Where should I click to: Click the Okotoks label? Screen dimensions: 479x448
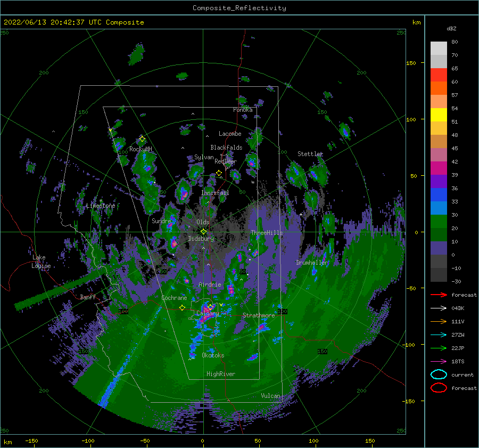click(x=213, y=355)
